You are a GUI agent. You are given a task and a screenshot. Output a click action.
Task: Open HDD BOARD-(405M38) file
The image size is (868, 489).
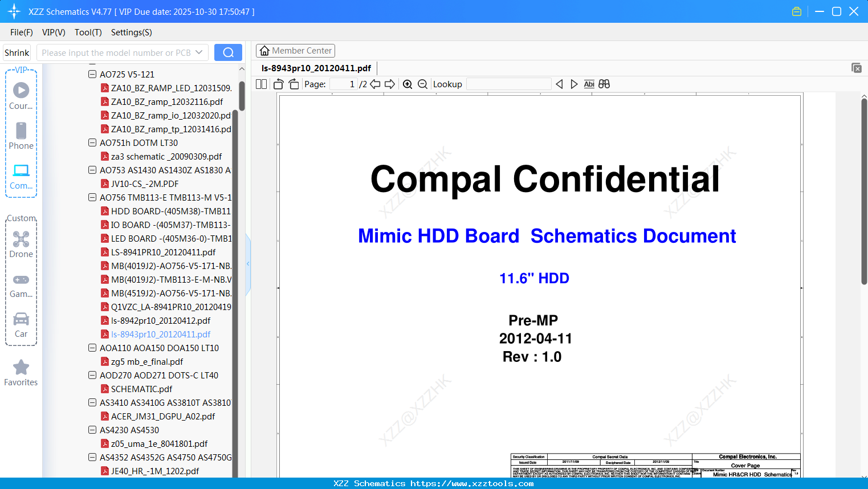click(x=166, y=211)
